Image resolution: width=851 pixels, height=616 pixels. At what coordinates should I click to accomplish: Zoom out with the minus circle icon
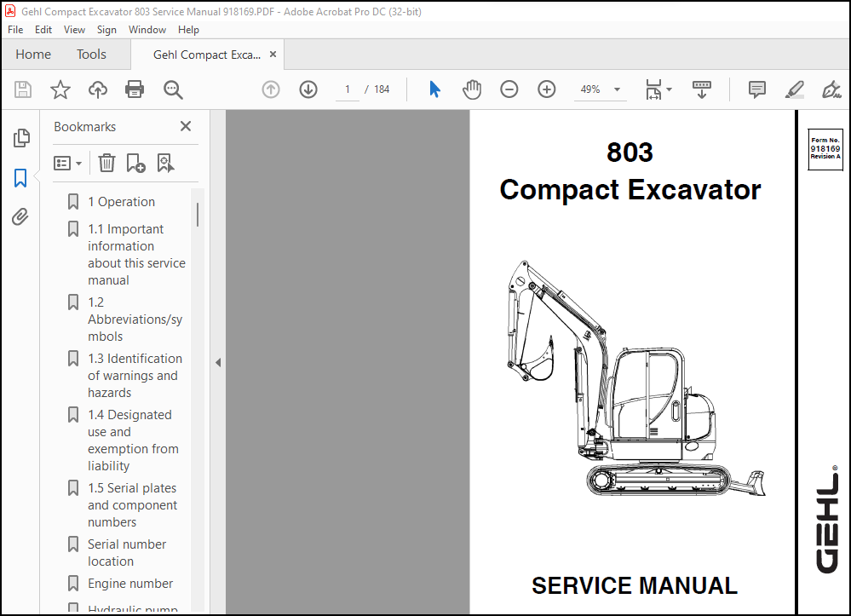click(509, 89)
